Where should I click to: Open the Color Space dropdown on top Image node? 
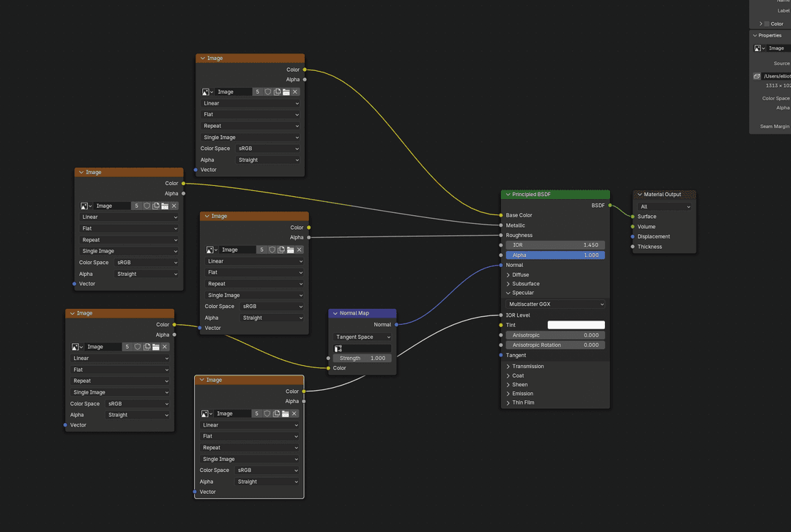(x=267, y=148)
